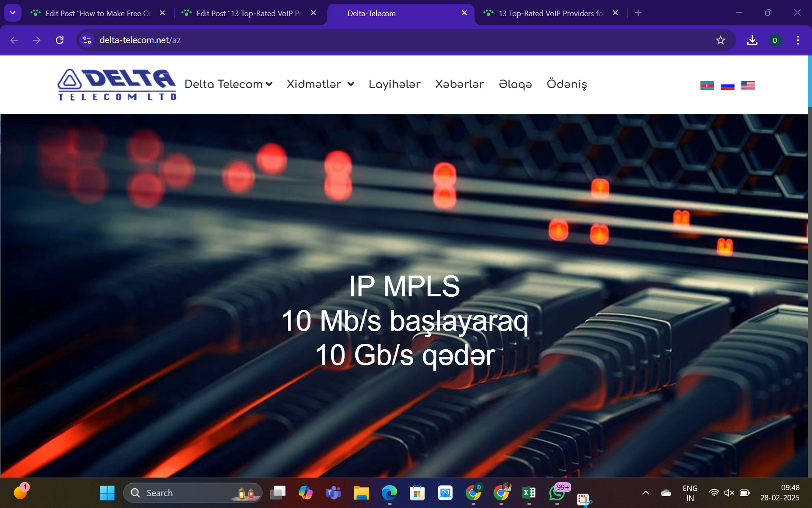Open Chrome downloads icon
The image size is (812, 508).
[x=752, y=40]
